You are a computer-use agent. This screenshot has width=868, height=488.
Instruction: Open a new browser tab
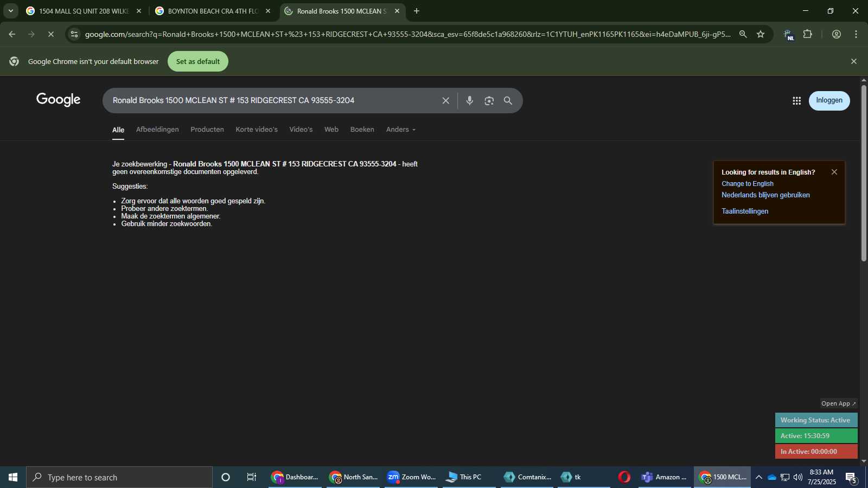point(417,11)
